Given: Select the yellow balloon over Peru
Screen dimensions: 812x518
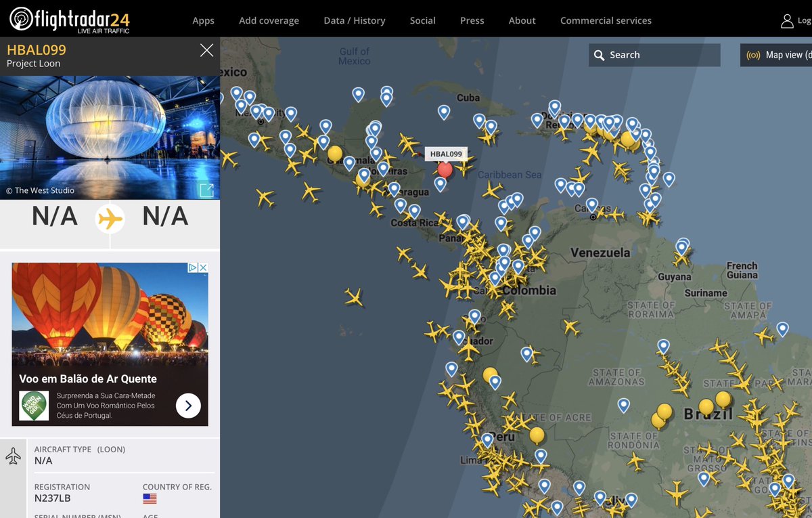Looking at the screenshot, I should pyautogui.click(x=537, y=435).
